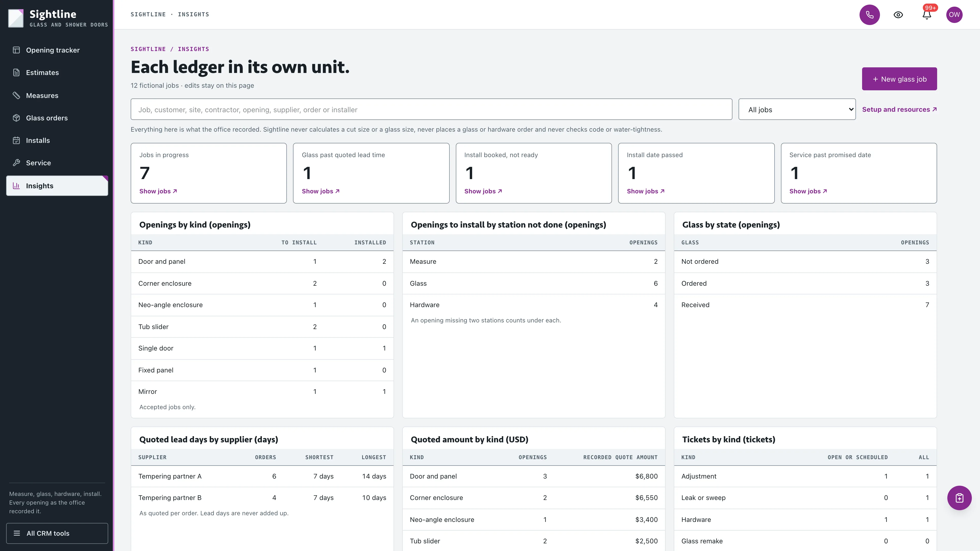The width and height of the screenshot is (980, 551).
Task: Show jobs for Glass past quoted lead time
Action: point(321,191)
